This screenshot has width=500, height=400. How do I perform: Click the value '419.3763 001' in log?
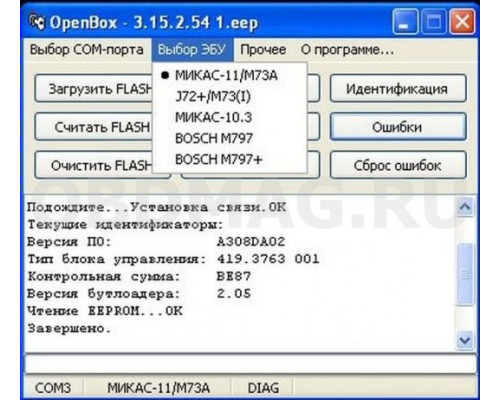[x=268, y=259]
